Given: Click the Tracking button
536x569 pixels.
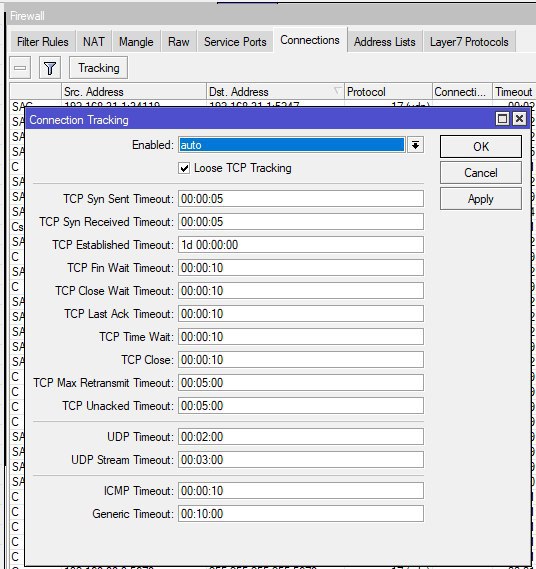Looking at the screenshot, I should [x=98, y=67].
